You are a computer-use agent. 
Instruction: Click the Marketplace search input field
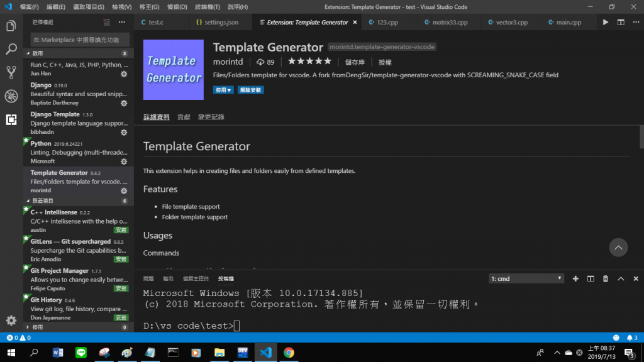80,40
